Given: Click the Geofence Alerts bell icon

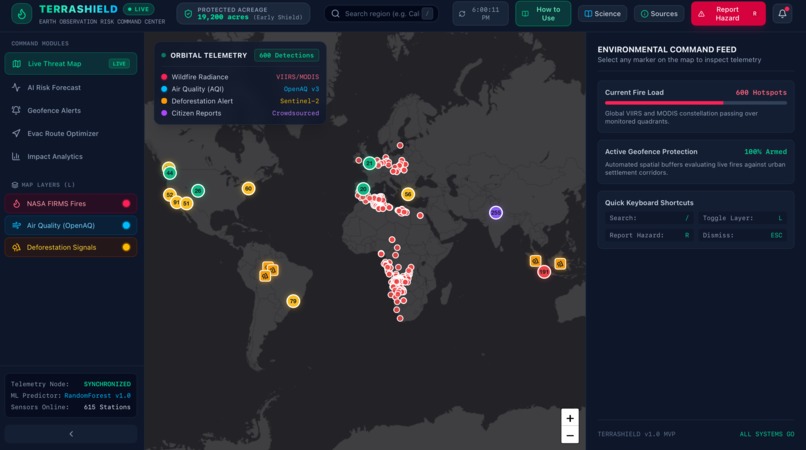Looking at the screenshot, I should 16,110.
